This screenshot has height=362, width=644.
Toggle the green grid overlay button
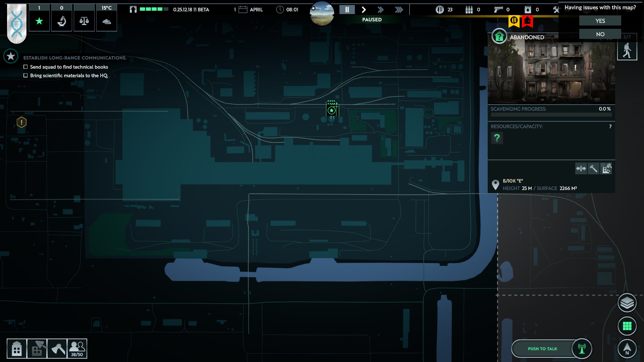tap(627, 326)
